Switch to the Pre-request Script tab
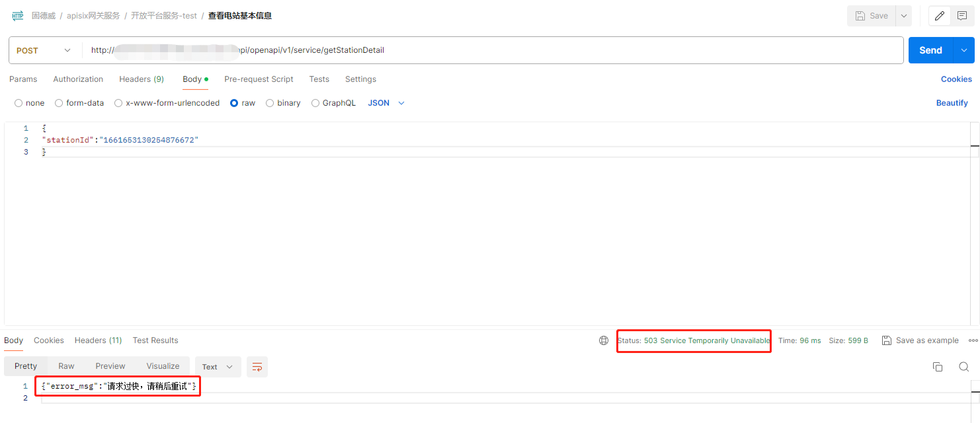Screen dimensions: 980x423 coord(259,79)
